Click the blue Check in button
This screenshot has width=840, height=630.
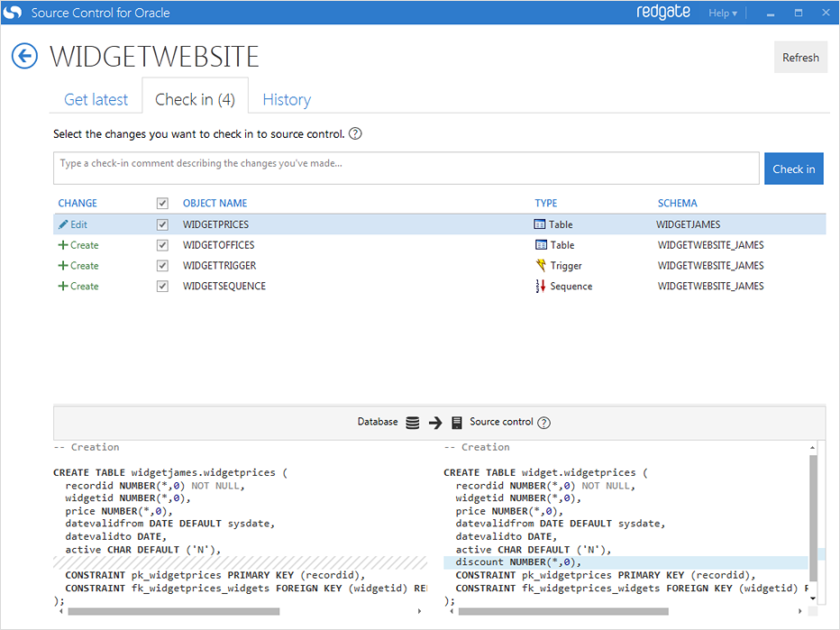pyautogui.click(x=793, y=169)
